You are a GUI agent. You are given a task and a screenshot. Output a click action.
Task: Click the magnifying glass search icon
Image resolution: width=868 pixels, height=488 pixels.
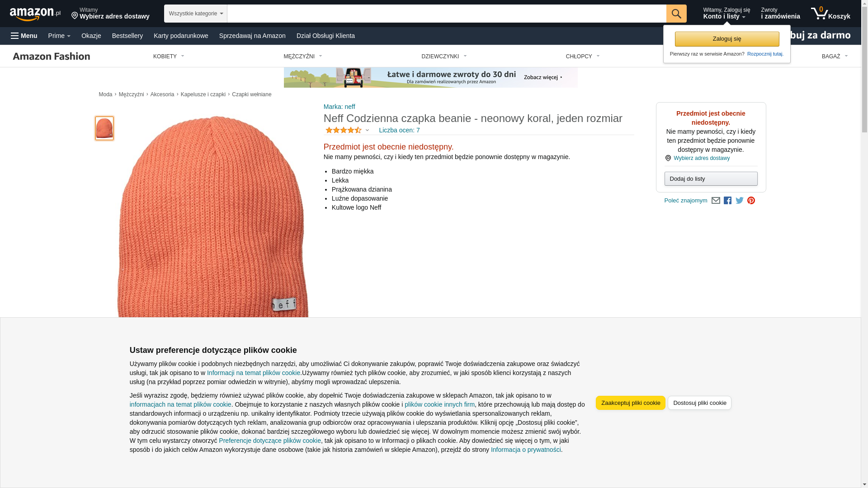[676, 14]
